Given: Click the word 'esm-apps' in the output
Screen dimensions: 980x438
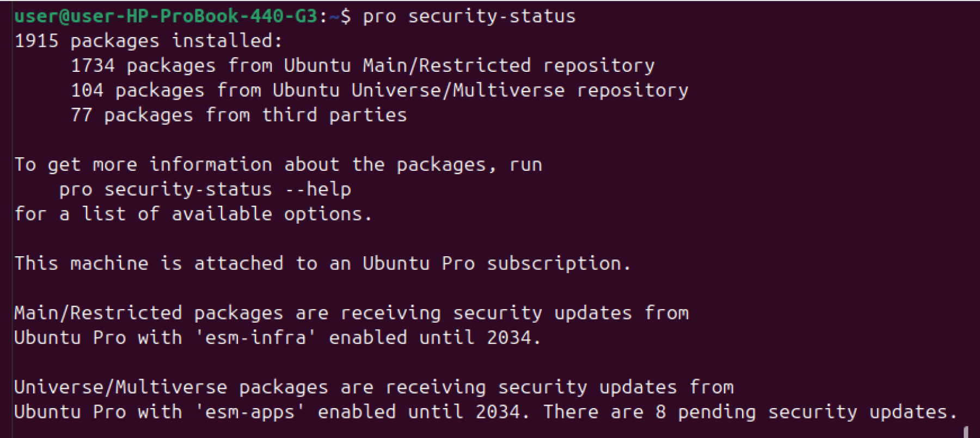Looking at the screenshot, I should 250,412.
